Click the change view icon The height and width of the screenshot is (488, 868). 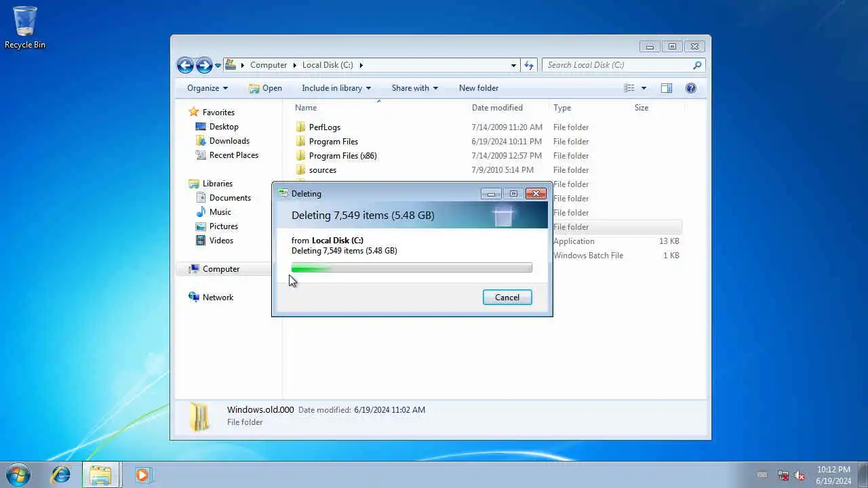pos(629,88)
